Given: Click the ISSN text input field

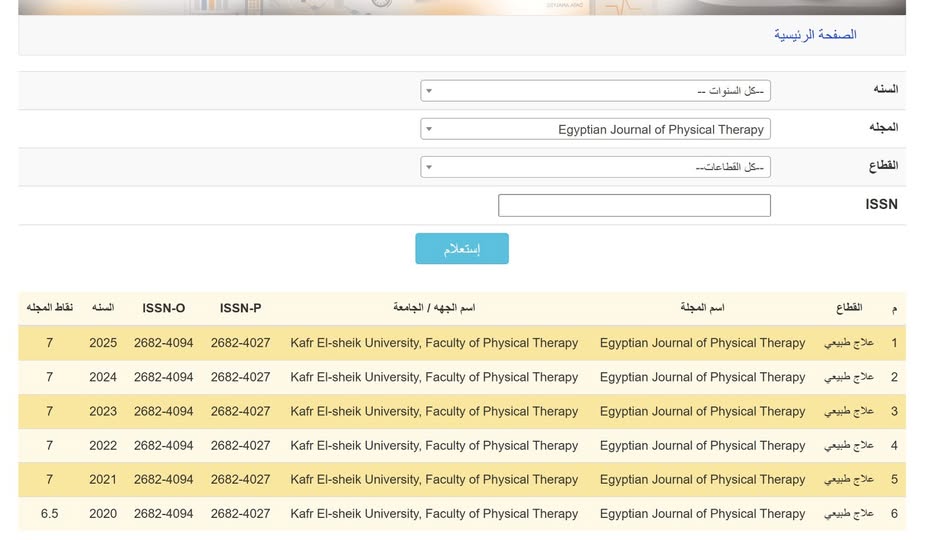Looking at the screenshot, I should tap(634, 205).
